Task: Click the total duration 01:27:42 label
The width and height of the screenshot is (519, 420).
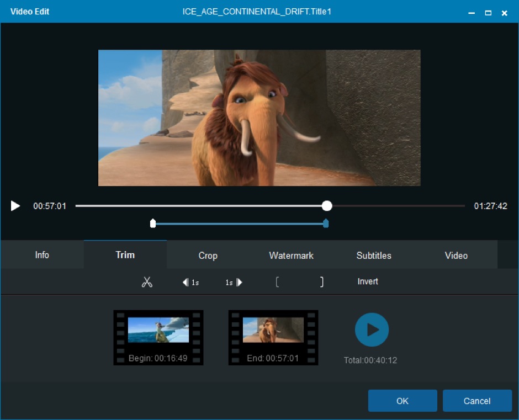Action: click(490, 206)
